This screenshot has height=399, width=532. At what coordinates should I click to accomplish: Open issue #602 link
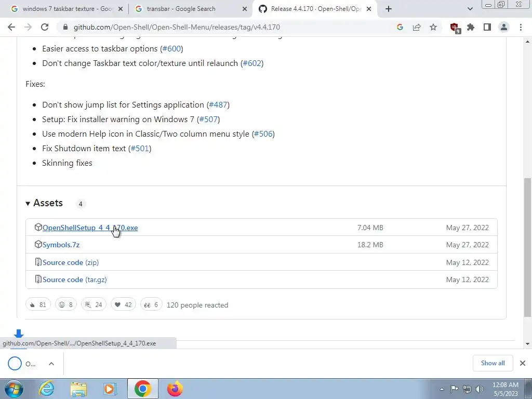click(x=252, y=63)
